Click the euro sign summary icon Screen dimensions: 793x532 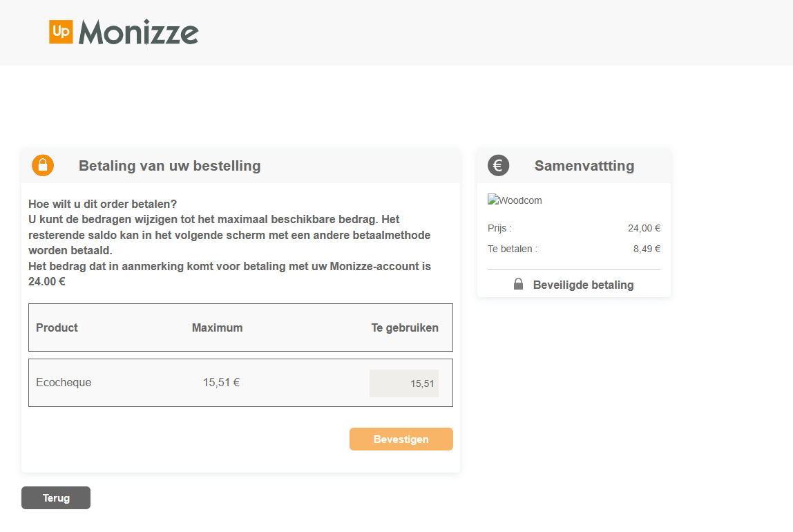point(498,165)
